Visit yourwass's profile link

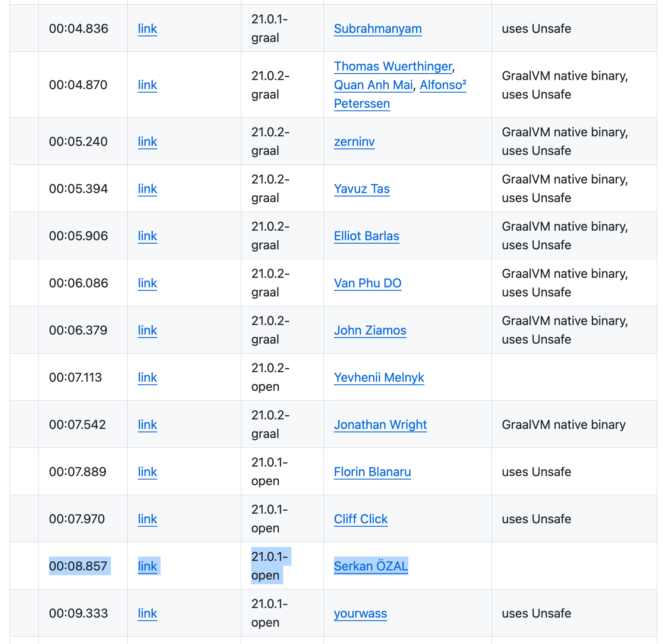point(360,613)
